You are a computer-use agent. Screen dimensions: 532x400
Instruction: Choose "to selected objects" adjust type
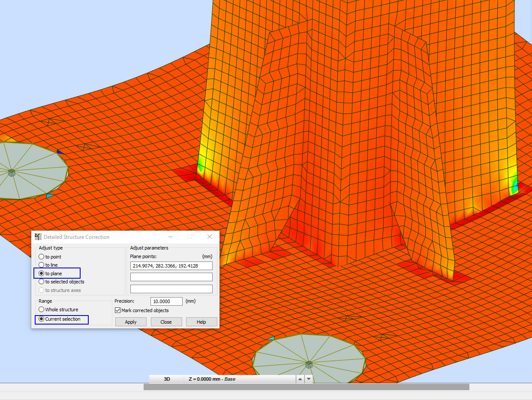pos(42,282)
